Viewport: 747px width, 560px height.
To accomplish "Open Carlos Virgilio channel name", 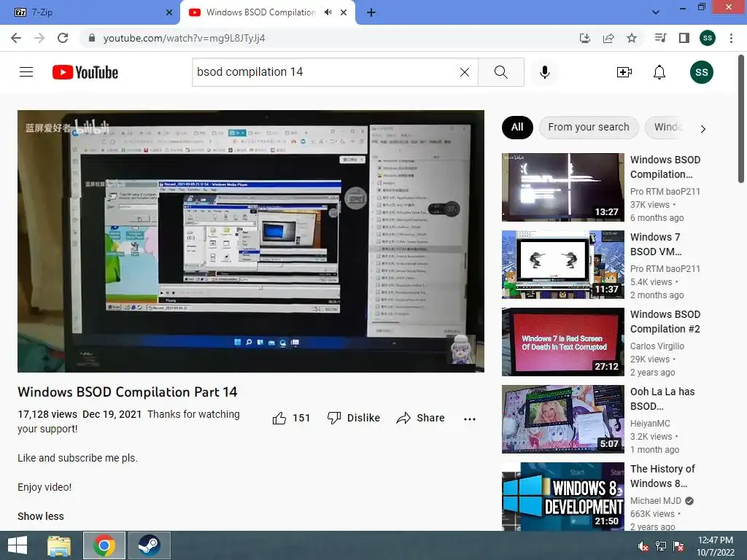I will click(x=657, y=346).
